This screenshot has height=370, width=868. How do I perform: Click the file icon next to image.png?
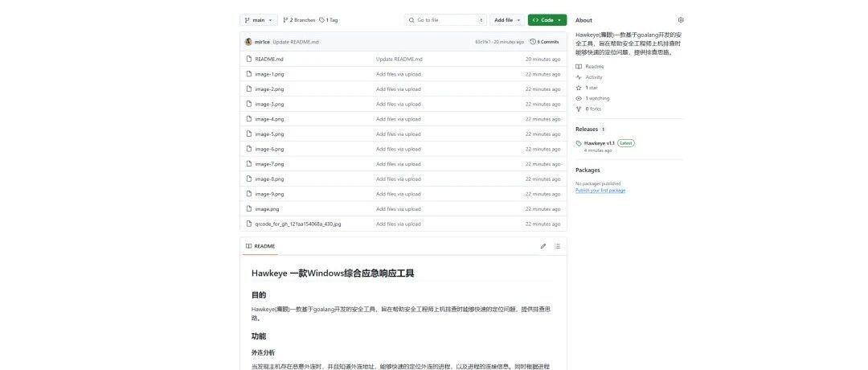249,208
